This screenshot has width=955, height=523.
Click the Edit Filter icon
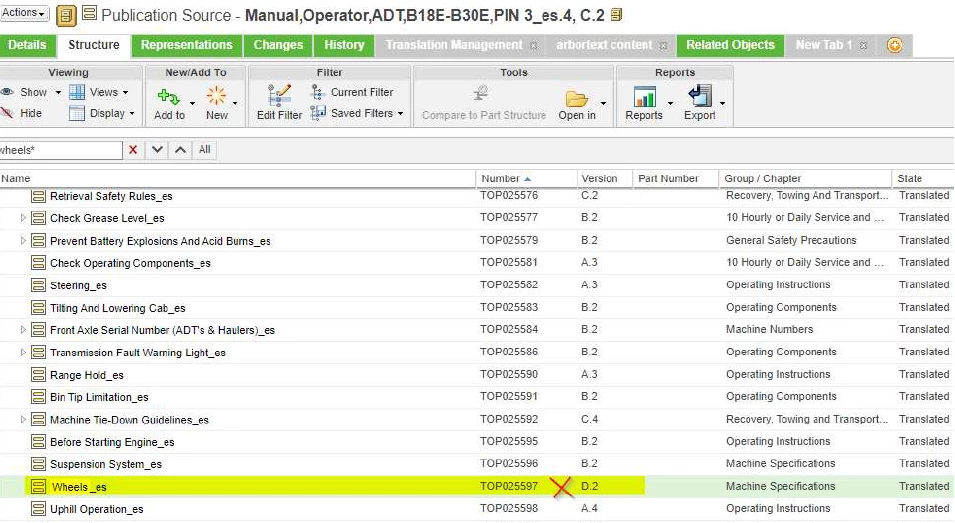pyautogui.click(x=279, y=96)
